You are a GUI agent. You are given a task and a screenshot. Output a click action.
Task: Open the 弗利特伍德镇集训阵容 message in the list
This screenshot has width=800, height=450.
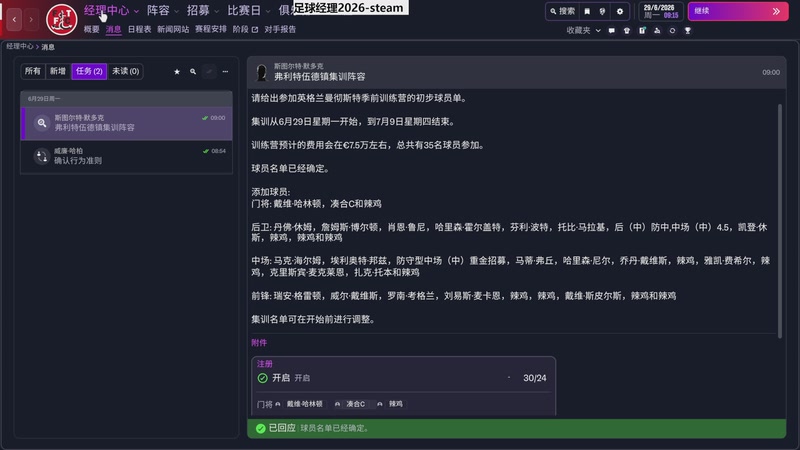click(x=127, y=123)
